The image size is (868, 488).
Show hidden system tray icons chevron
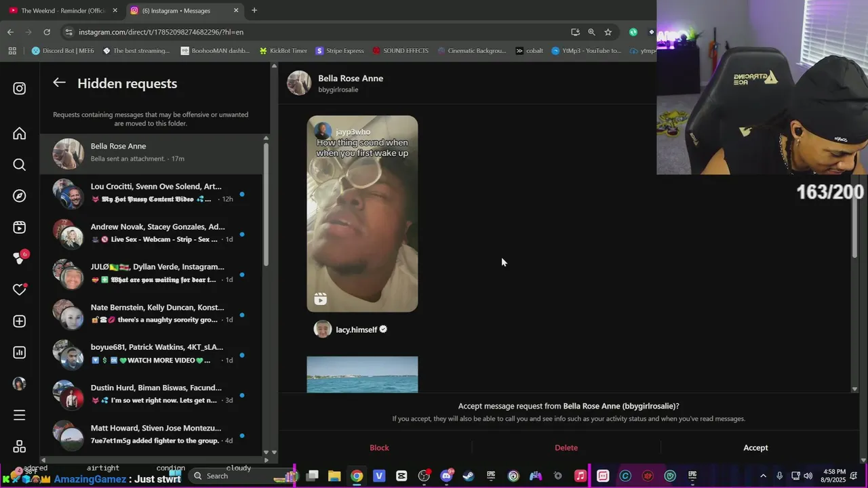763,476
